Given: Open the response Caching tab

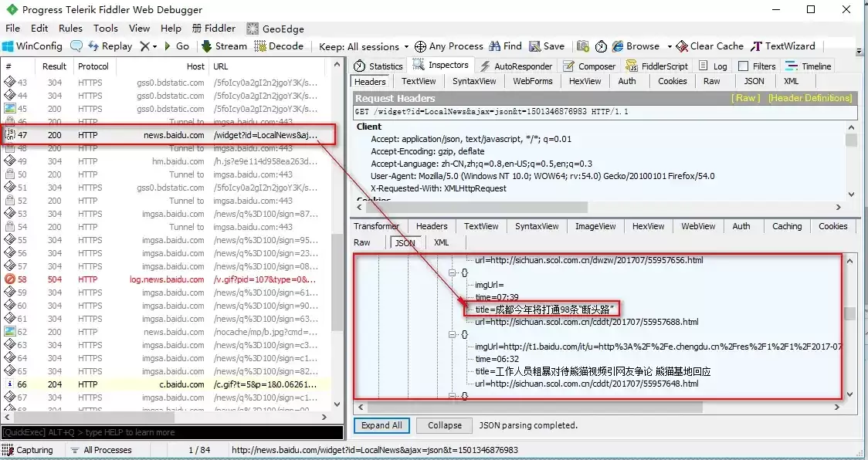Looking at the screenshot, I should click(x=787, y=226).
